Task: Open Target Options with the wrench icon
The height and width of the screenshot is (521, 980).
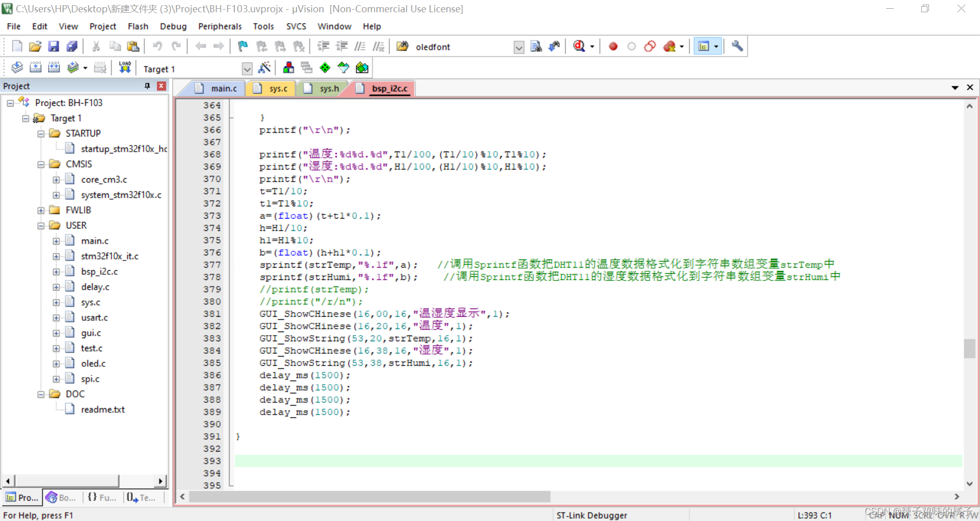Action: (737, 46)
